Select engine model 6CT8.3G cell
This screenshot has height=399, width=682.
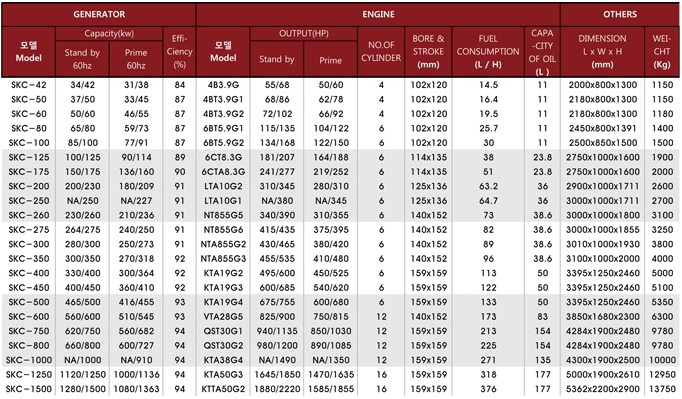pyautogui.click(x=223, y=157)
